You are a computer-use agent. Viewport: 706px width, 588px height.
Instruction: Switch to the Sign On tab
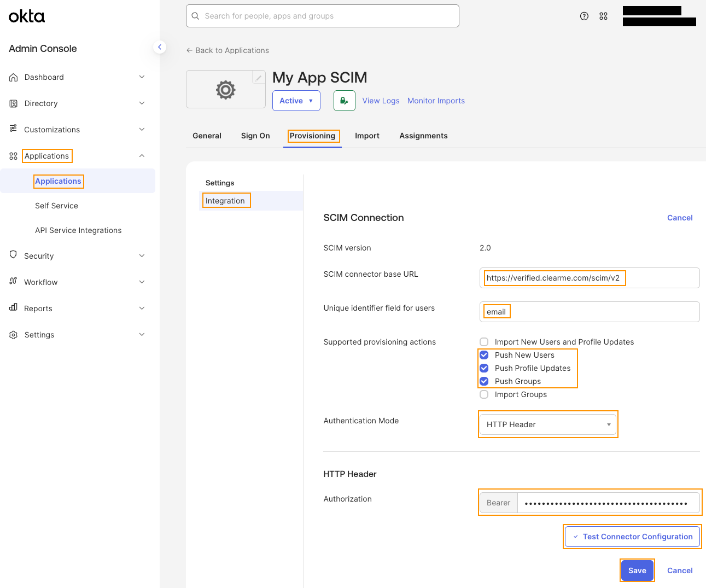point(255,136)
